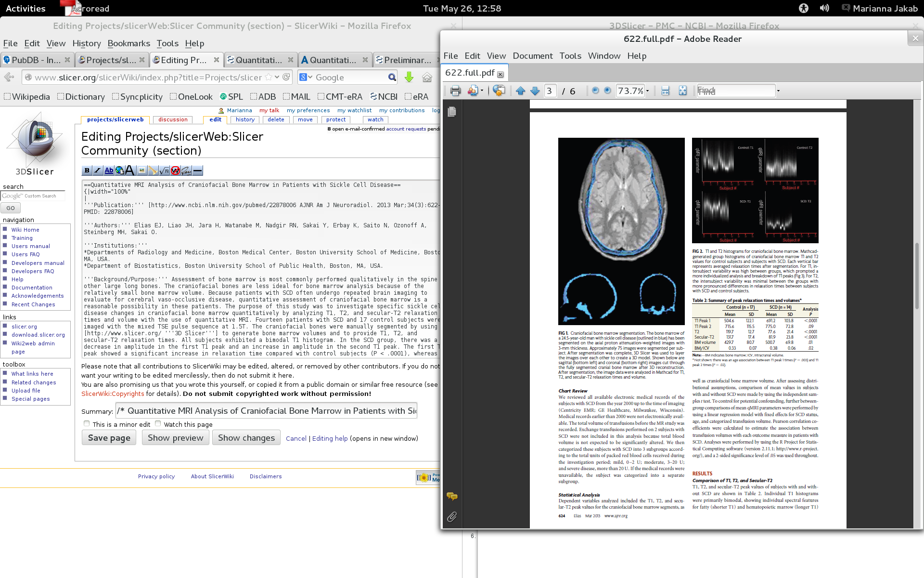Zoom out of the PDF
Image resolution: width=924 pixels, height=578 pixels.
(595, 91)
